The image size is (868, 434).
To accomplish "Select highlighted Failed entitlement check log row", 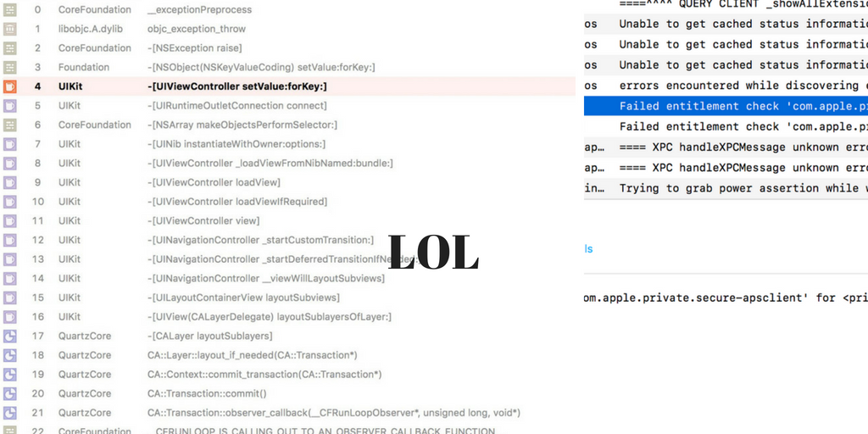I will [726, 106].
